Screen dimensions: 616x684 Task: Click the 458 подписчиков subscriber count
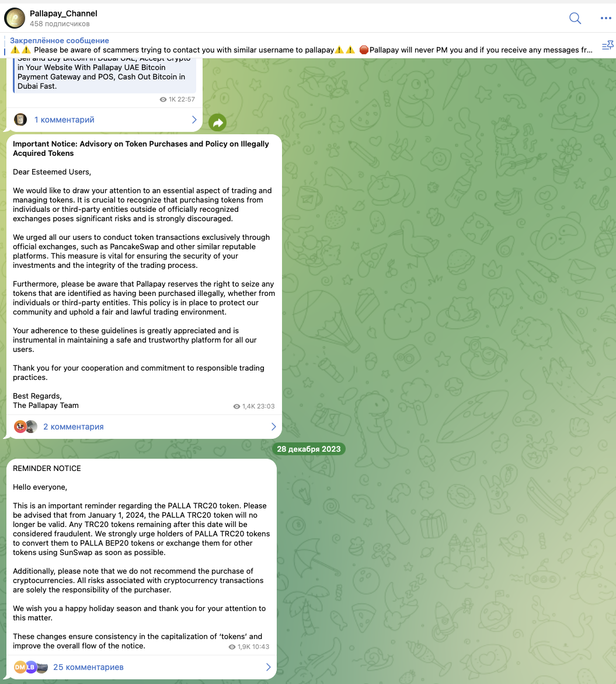(60, 24)
